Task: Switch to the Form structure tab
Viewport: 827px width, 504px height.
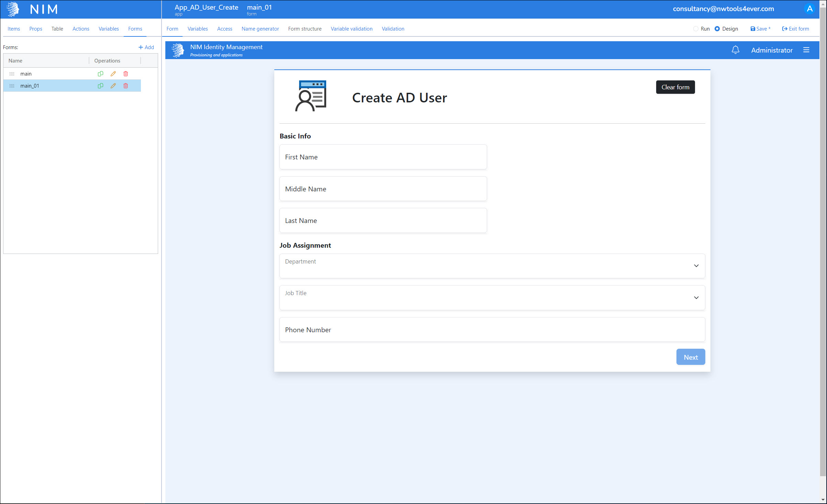Action: [305, 29]
